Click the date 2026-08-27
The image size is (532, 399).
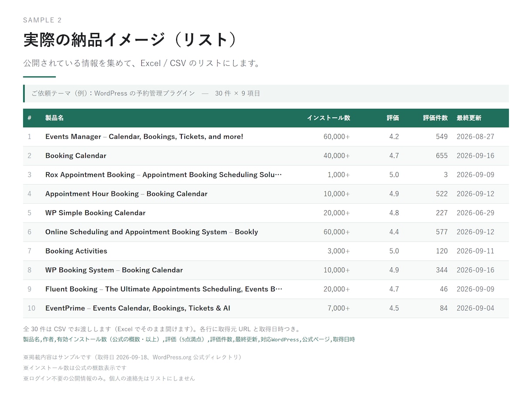click(x=475, y=136)
